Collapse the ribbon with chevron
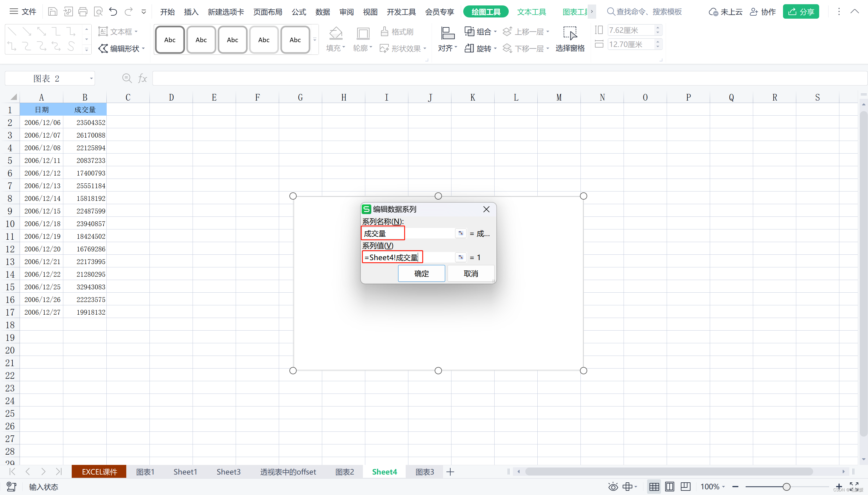The width and height of the screenshot is (868, 495). pyautogui.click(x=855, y=11)
